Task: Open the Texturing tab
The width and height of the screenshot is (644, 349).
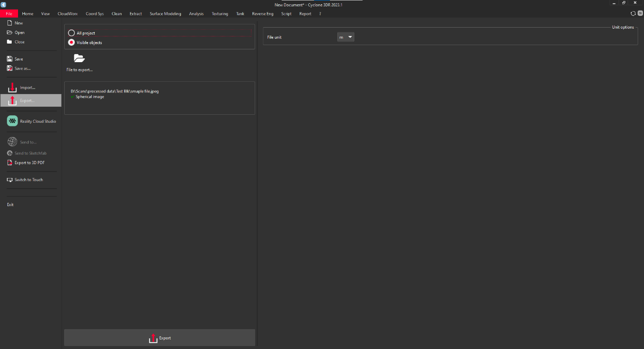Action: 220,14
